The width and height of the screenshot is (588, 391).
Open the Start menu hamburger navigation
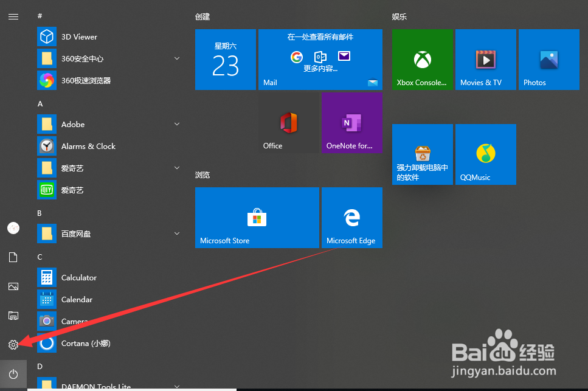pyautogui.click(x=13, y=16)
